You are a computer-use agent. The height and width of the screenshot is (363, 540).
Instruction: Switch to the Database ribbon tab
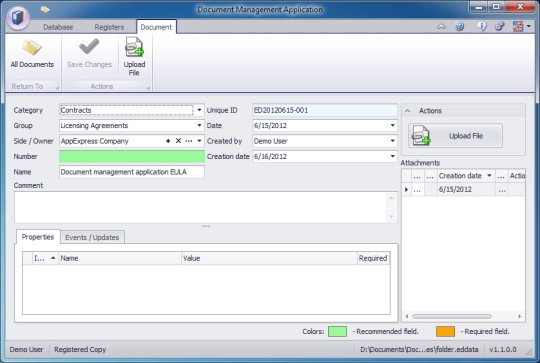pos(58,27)
